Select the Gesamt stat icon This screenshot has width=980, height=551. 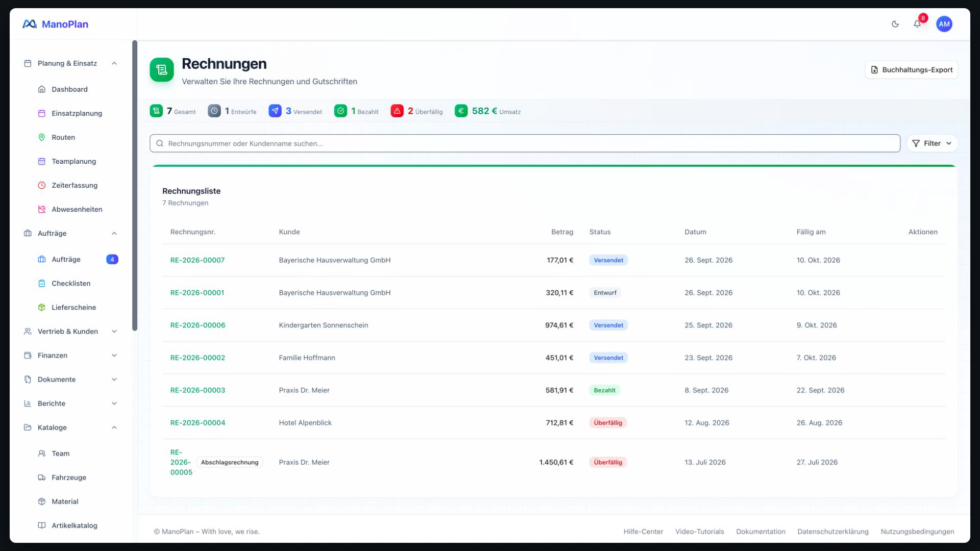(156, 111)
